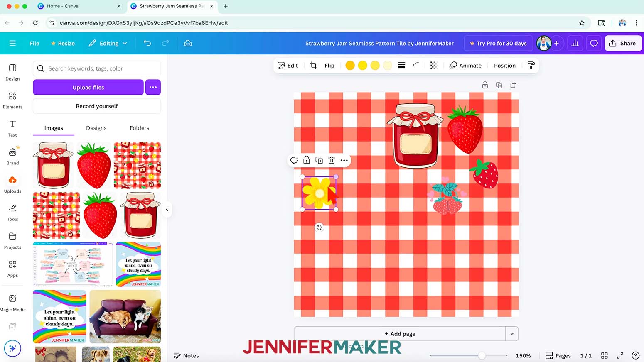Image resolution: width=644 pixels, height=362 pixels.
Task: Select the copy style paint roller icon
Action: point(531,66)
